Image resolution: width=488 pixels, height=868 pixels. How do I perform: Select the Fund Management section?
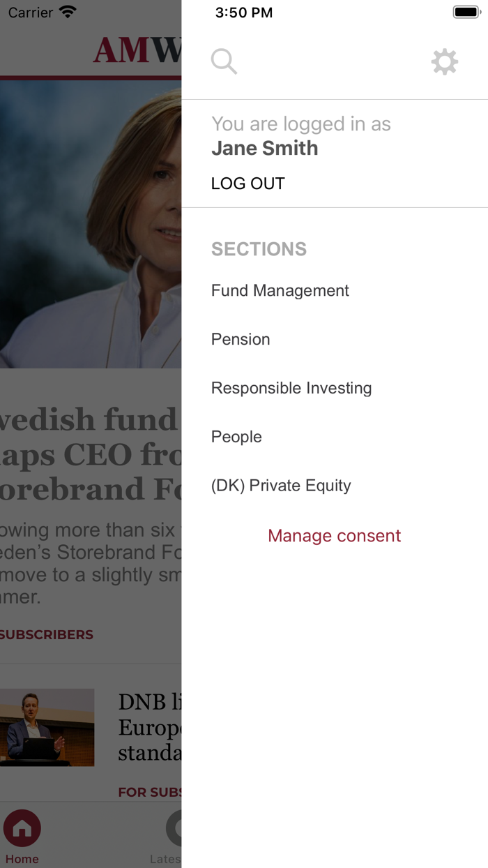(x=280, y=290)
